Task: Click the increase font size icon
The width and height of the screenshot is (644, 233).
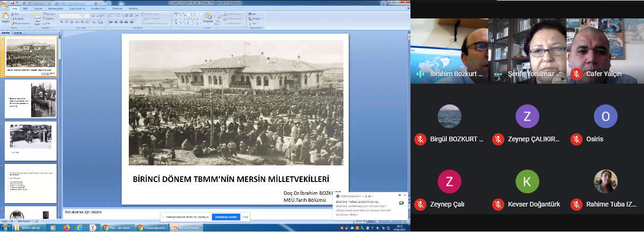Action: tap(93, 16)
